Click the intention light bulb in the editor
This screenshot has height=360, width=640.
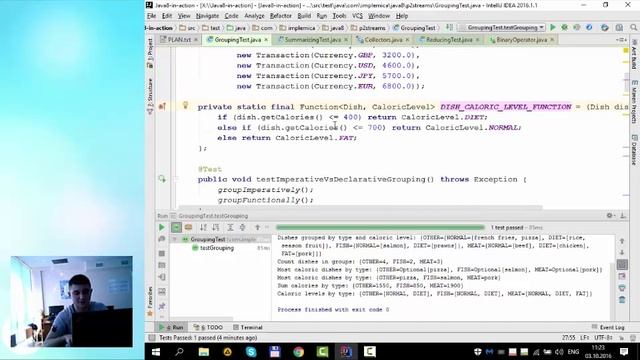[185, 106]
